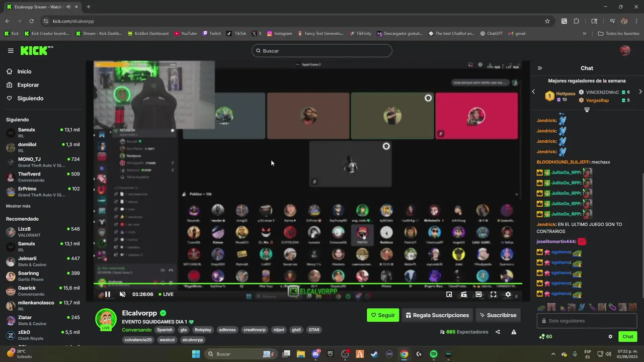Open the Jeimarii recommended channel
The width and height of the screenshot is (644, 362).
43,261
